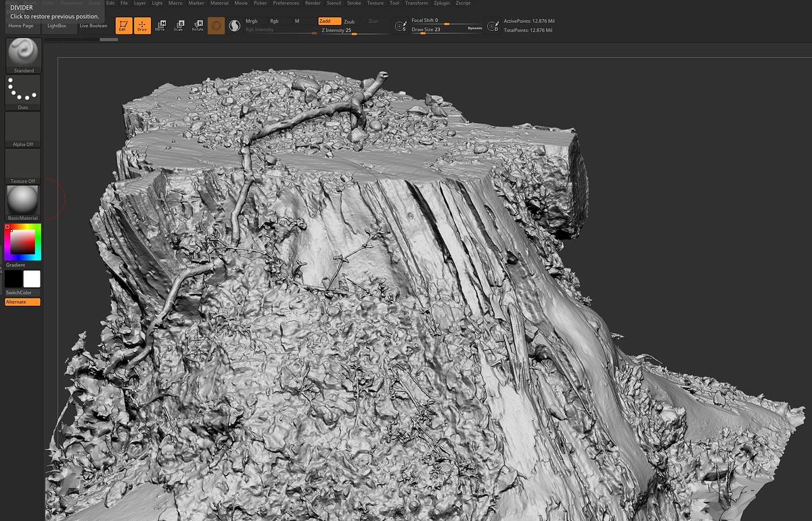Image resolution: width=812 pixels, height=521 pixels.
Task: Open the BasicMaterial picker
Action: [24, 204]
